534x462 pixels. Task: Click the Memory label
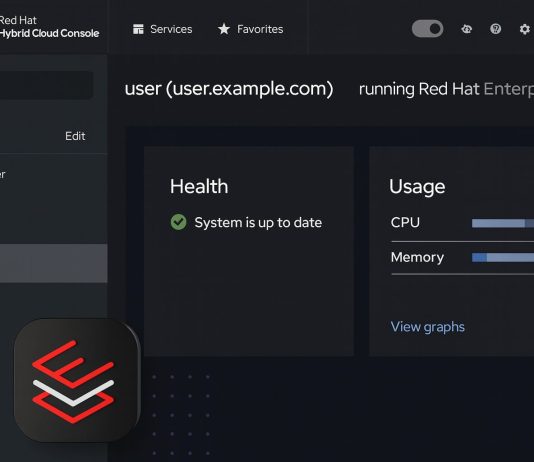[x=417, y=257]
